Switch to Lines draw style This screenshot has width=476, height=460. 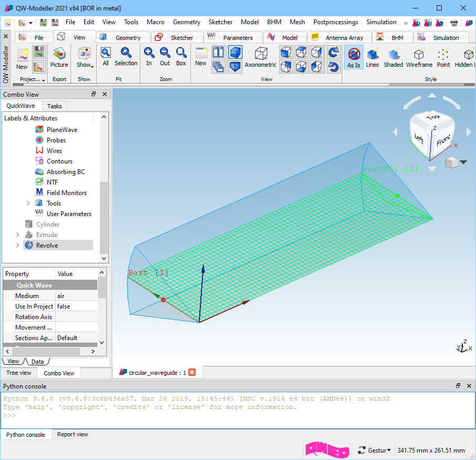coord(372,57)
